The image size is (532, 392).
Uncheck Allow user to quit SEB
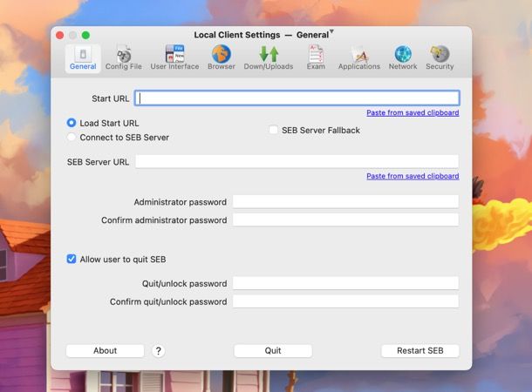tap(72, 260)
